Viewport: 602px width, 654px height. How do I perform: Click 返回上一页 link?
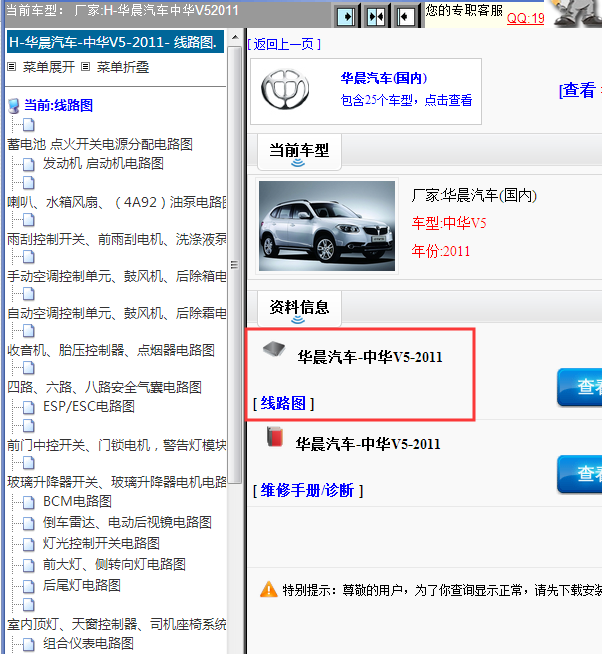tap(284, 44)
